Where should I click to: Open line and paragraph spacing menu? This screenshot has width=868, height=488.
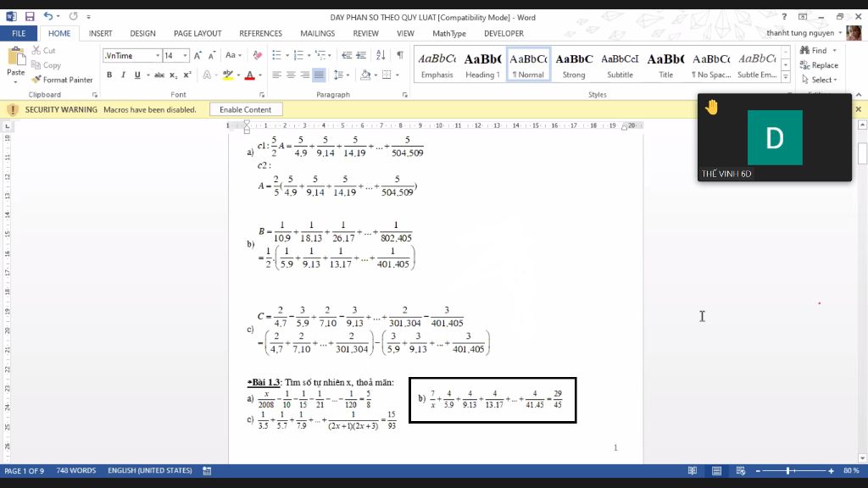click(341, 75)
